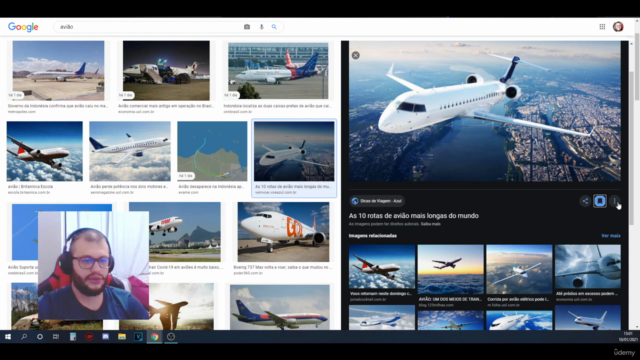
Task: Open search by image camera icon
Action: pos(247,27)
